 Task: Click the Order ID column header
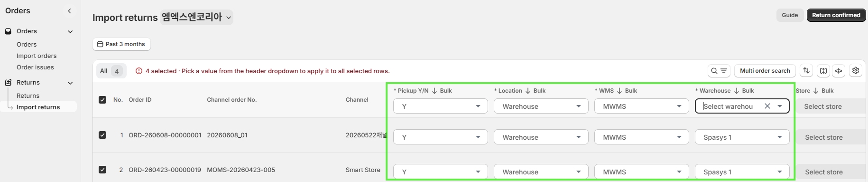(x=140, y=100)
